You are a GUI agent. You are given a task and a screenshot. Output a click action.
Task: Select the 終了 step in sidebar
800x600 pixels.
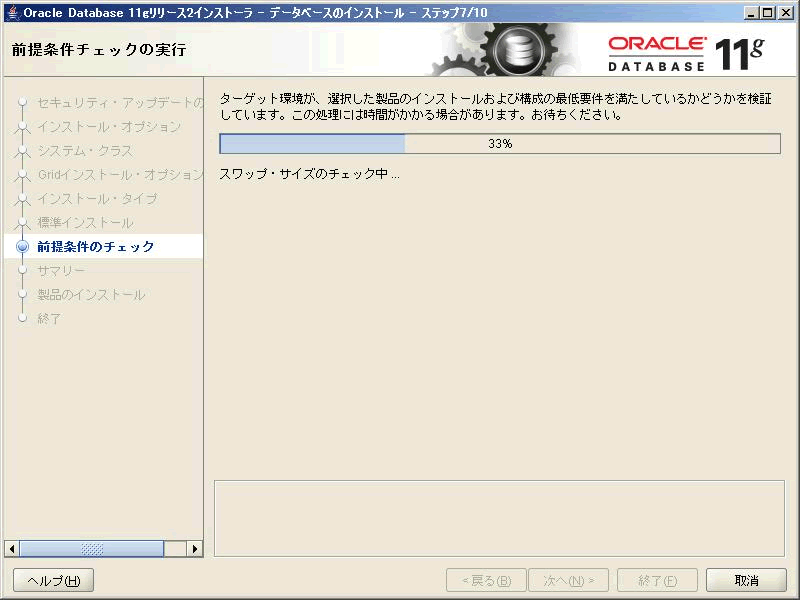click(49, 319)
